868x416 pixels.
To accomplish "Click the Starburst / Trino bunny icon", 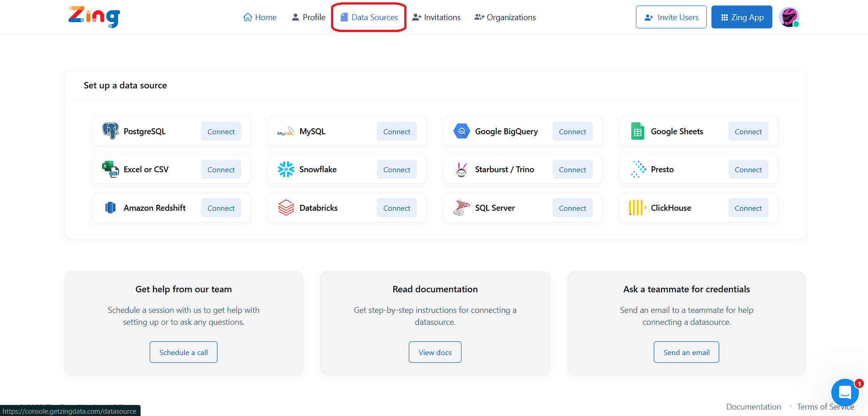I will (461, 170).
